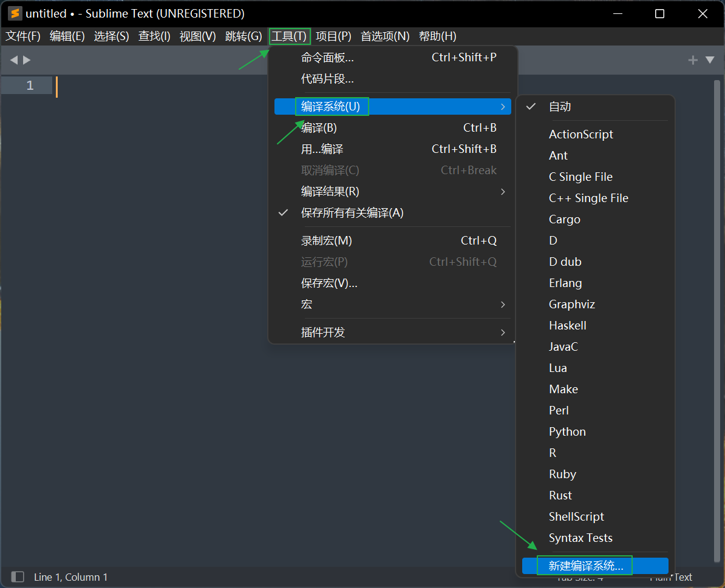Viewport: 725px width, 588px height.
Task: Select Graphviz build system
Action: pyautogui.click(x=595, y=305)
